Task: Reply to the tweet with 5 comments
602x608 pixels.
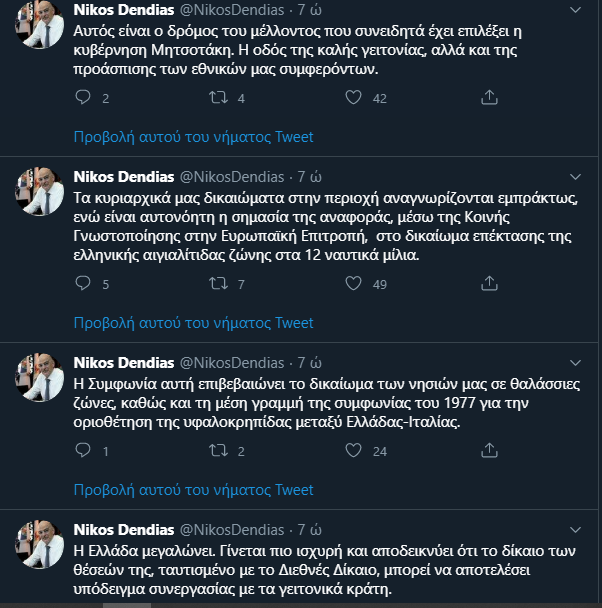Action: (x=83, y=283)
